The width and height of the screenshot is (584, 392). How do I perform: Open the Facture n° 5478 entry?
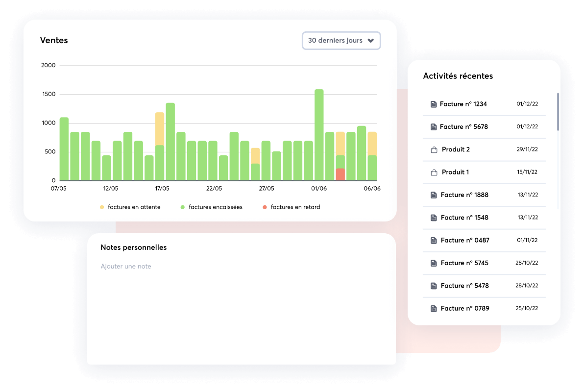tap(464, 286)
